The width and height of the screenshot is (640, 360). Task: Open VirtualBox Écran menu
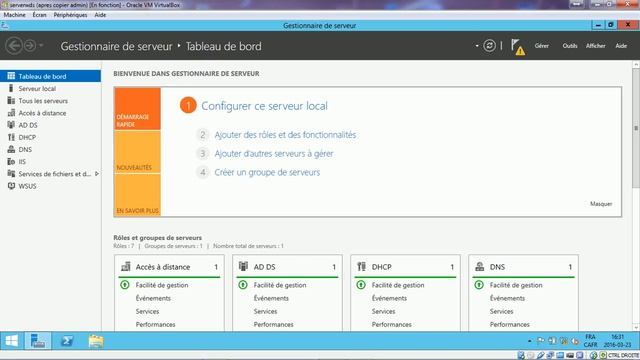click(40, 15)
